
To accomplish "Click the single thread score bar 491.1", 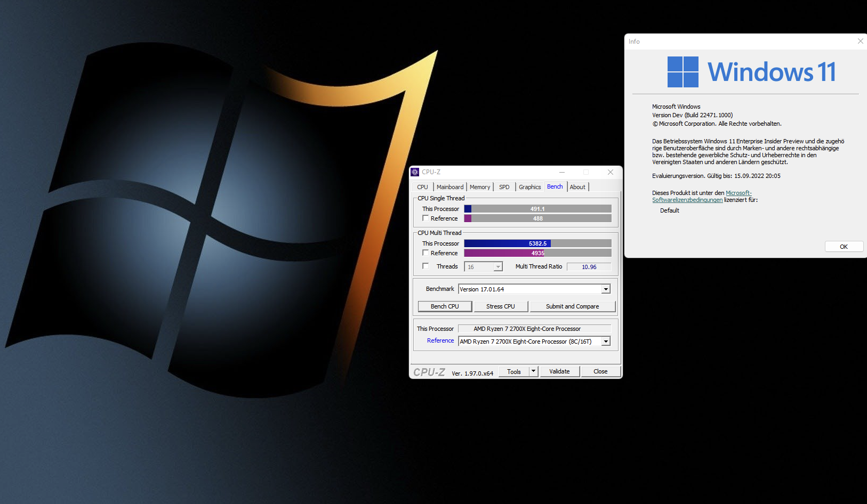I will [537, 209].
